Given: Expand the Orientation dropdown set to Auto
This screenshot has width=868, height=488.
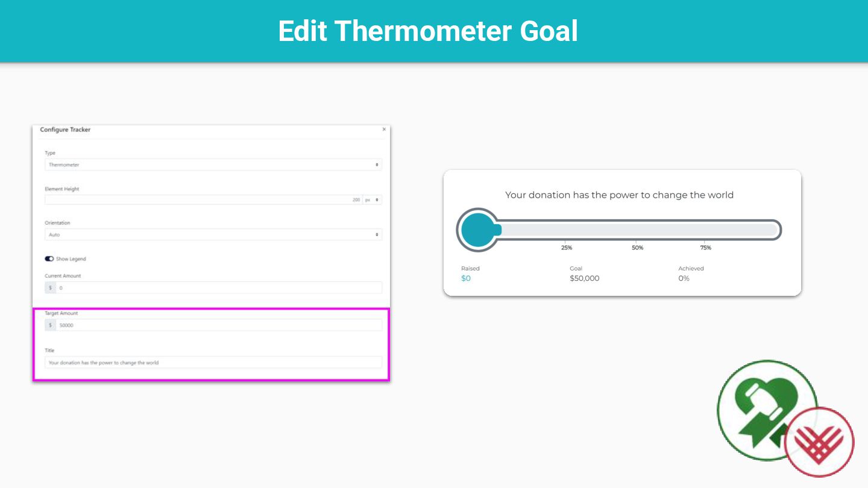Looking at the screenshot, I should tap(213, 234).
